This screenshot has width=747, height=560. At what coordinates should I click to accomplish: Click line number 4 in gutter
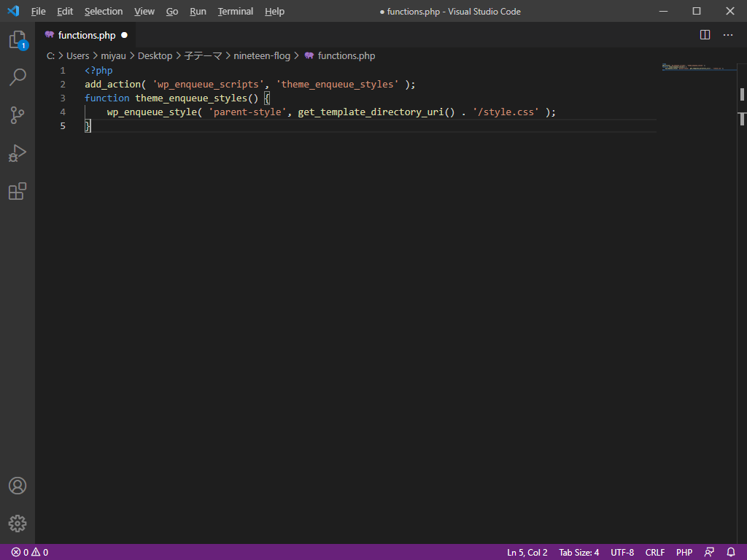pos(63,112)
